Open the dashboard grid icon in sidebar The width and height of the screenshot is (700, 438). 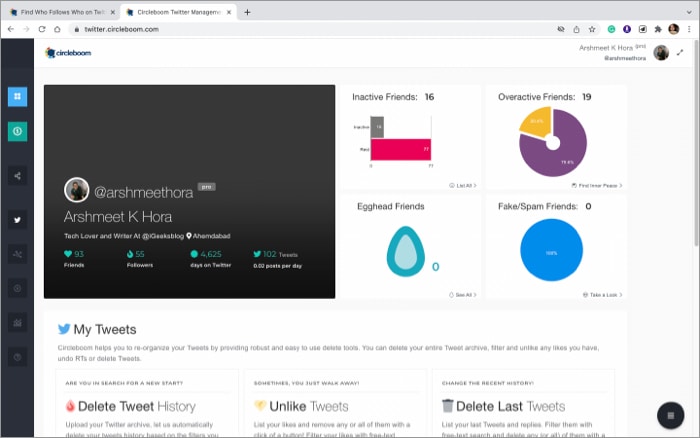pos(17,96)
